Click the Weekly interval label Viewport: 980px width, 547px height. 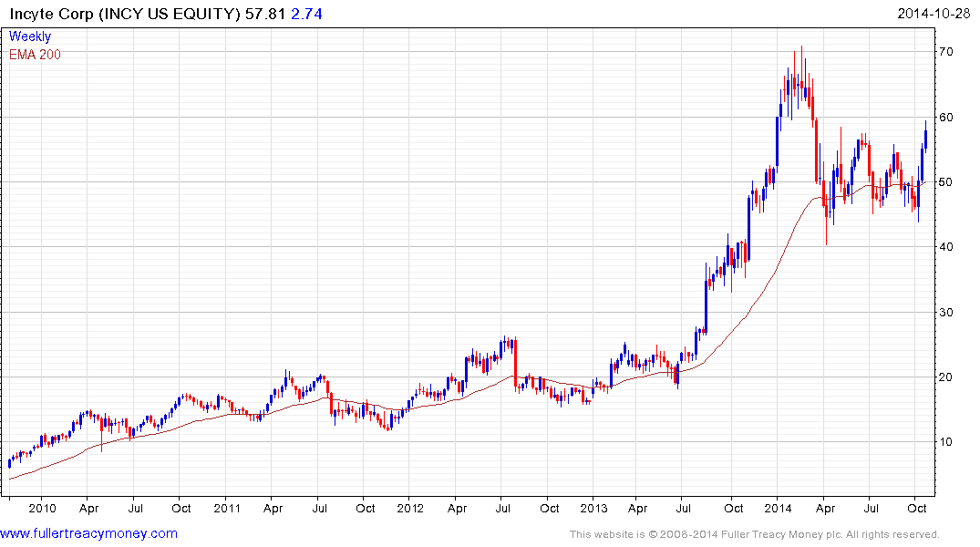click(x=29, y=36)
